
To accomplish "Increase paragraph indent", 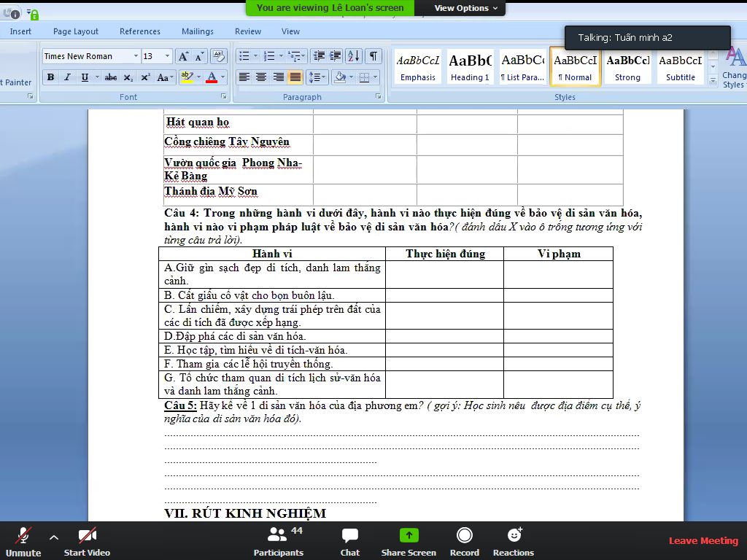I will coord(336,56).
